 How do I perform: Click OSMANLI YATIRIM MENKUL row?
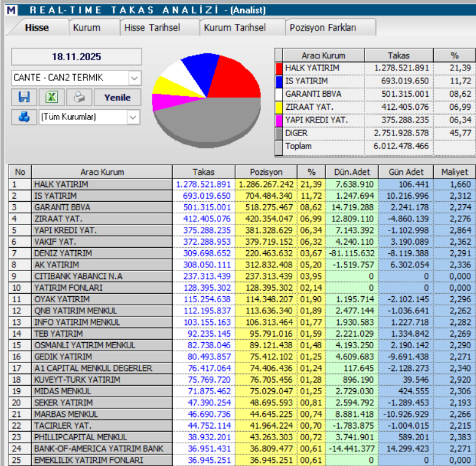(x=241, y=345)
